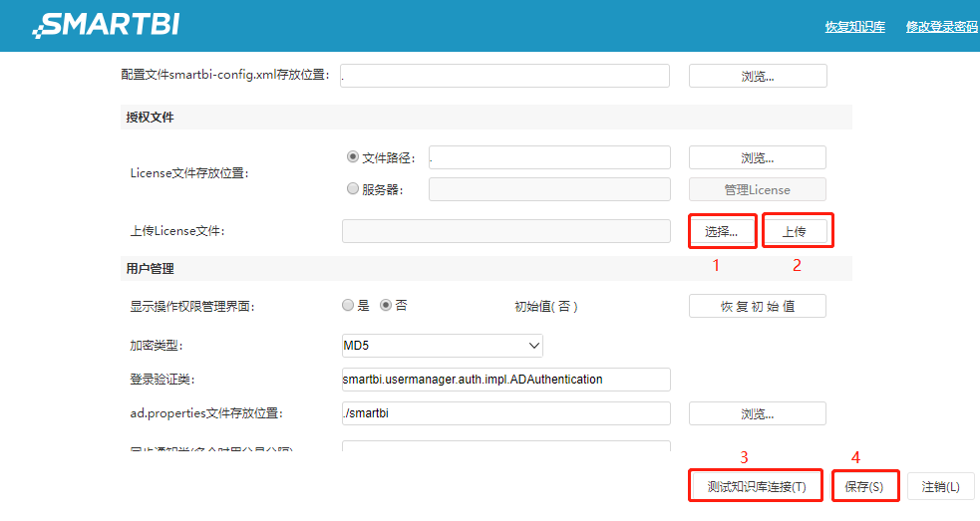
Task: Browse for License file path
Action: (758, 157)
